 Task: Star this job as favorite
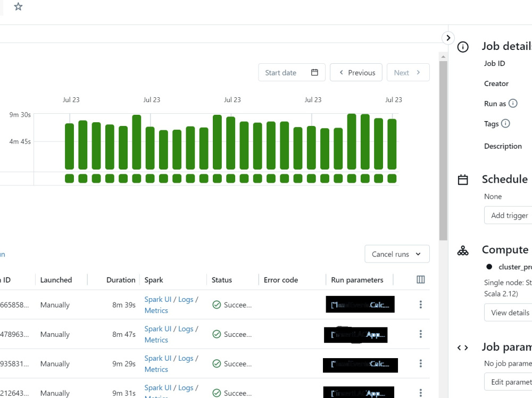pos(18,6)
